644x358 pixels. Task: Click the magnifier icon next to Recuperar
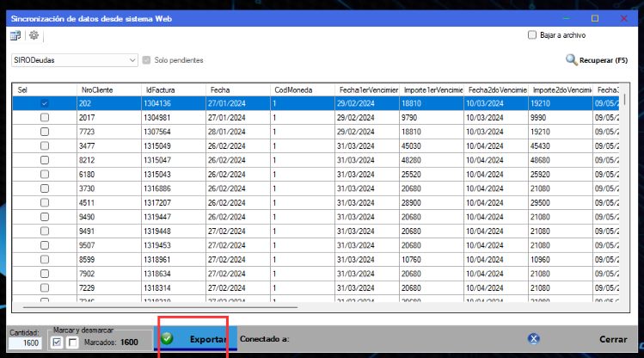pos(571,60)
